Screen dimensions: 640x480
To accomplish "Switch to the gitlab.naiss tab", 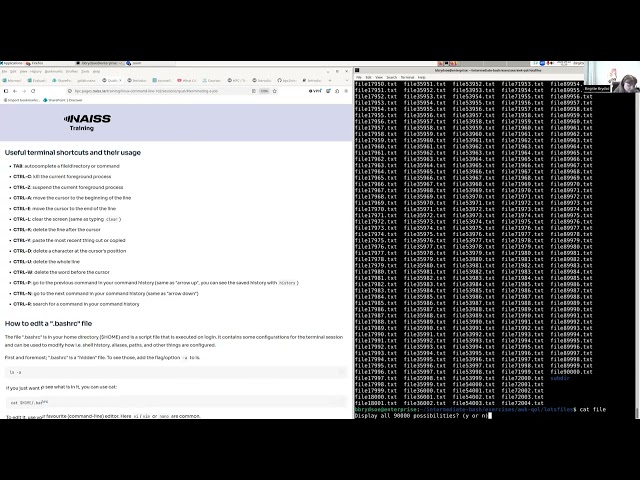I will pos(87,80).
